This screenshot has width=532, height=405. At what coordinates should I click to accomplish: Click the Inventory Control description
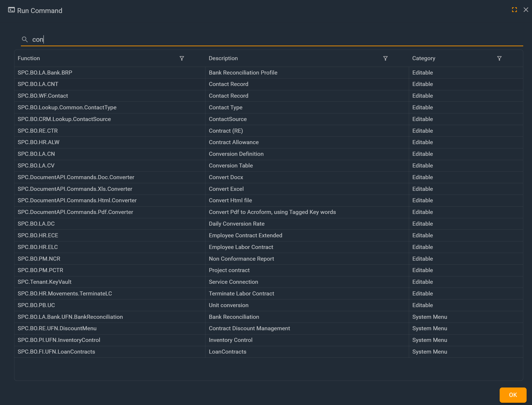[x=231, y=340]
